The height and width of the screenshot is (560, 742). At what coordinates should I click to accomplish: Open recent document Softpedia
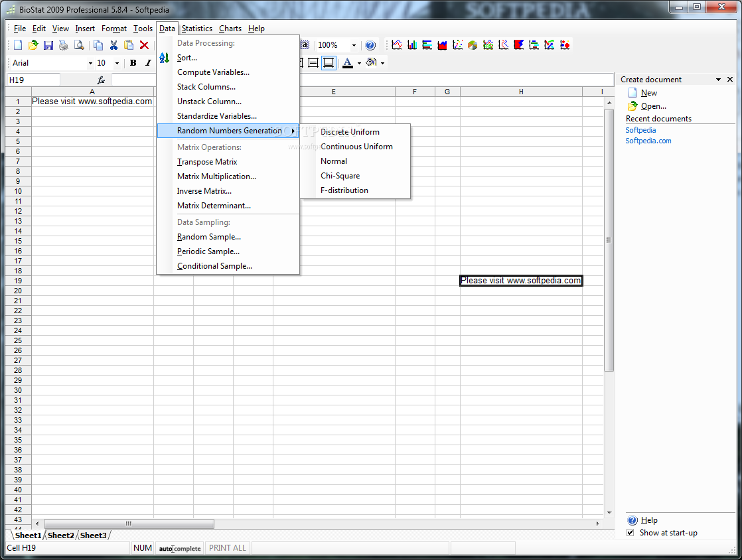640,130
